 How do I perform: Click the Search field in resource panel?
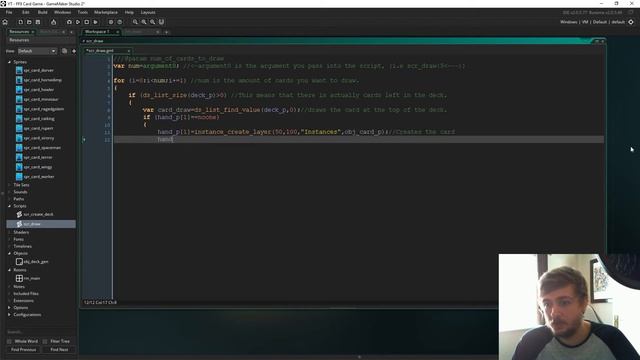41,332
